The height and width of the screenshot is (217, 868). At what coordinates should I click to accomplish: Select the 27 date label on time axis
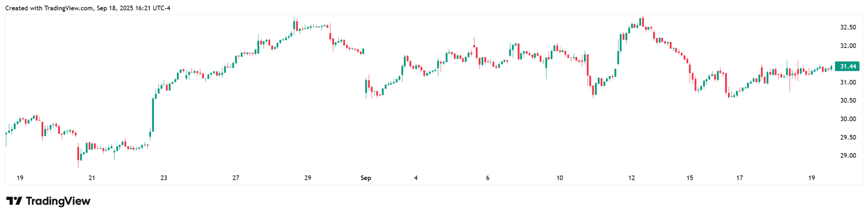[236, 178]
